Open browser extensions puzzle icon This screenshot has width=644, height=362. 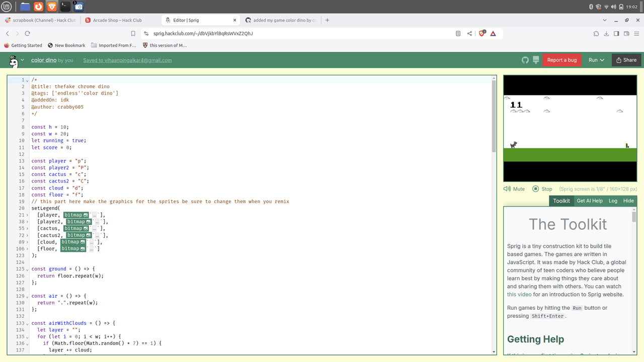[596, 34]
